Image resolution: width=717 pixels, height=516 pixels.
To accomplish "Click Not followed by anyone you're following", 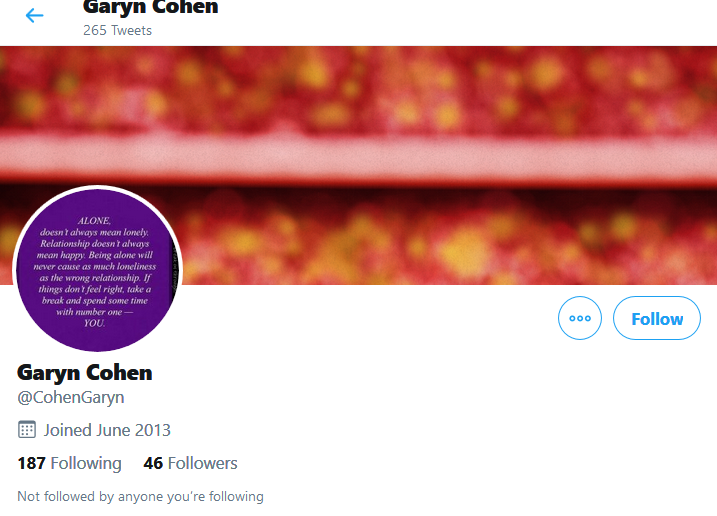I will [140, 496].
